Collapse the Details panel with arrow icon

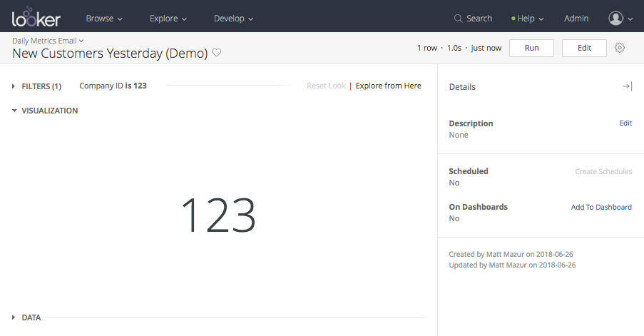coord(627,86)
